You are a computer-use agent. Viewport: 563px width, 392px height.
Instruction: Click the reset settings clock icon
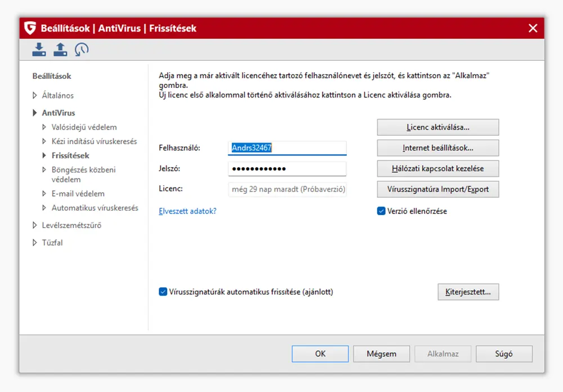coord(82,50)
